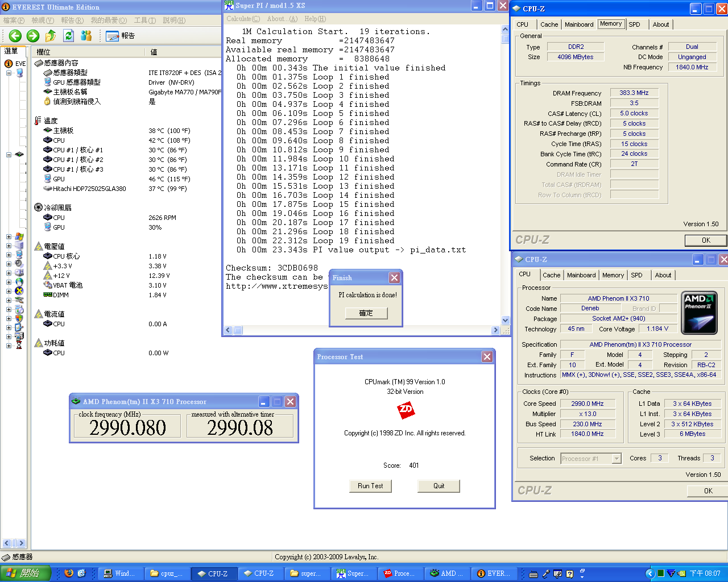Select the speaker multimedia tree icon

click(19, 264)
